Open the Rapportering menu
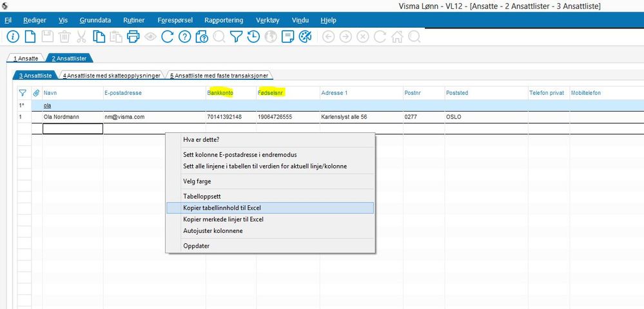644x309 pixels. tap(224, 20)
